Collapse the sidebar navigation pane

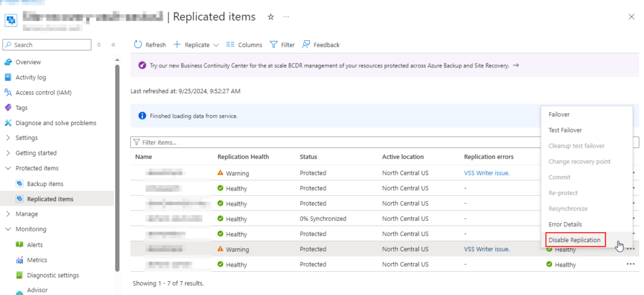pos(113,45)
